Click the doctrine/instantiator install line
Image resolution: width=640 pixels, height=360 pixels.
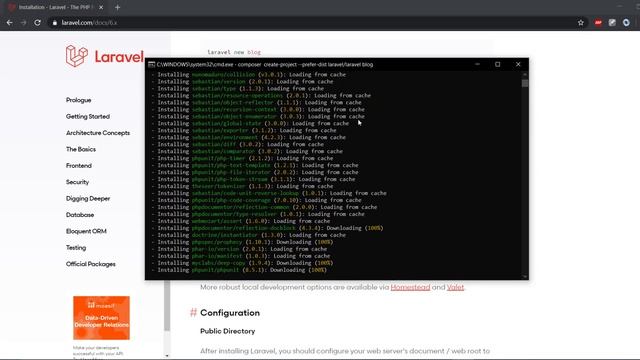click(x=249, y=235)
